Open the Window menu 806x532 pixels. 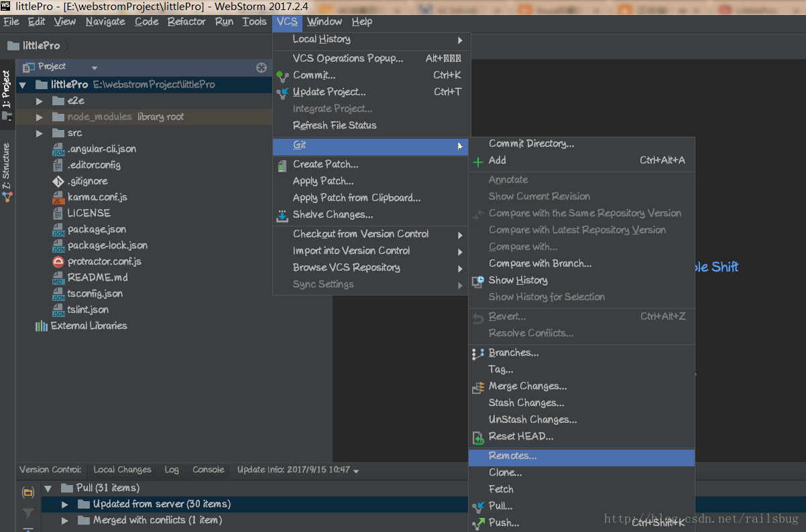click(x=325, y=21)
